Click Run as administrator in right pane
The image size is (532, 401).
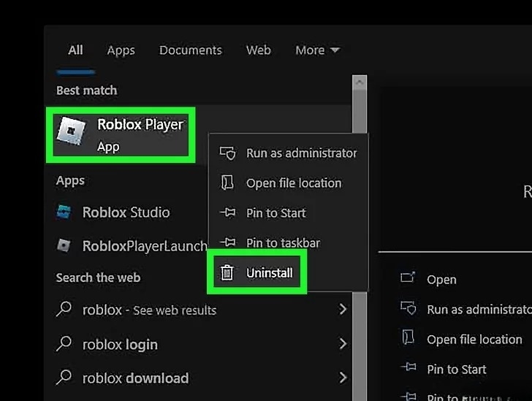tap(479, 310)
